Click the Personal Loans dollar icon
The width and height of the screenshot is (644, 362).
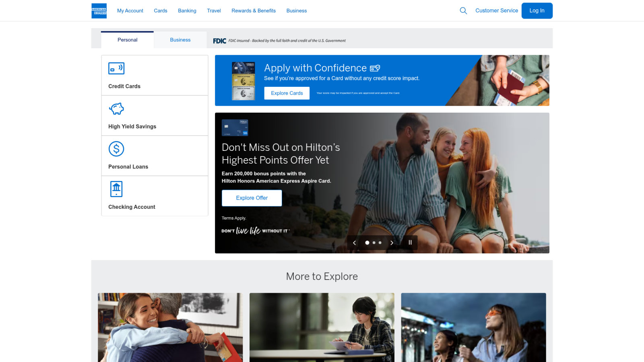click(x=116, y=149)
